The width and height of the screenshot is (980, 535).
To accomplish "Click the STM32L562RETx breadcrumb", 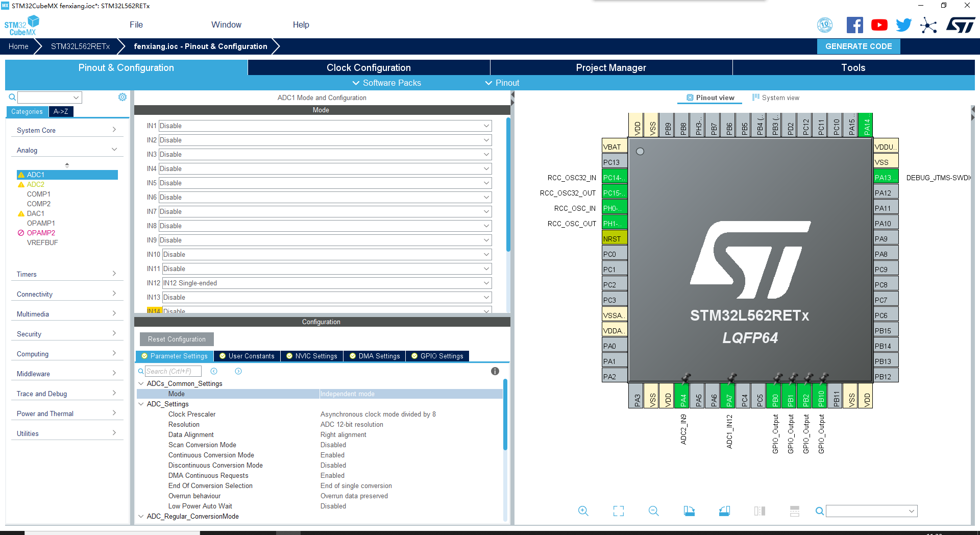I will (80, 46).
